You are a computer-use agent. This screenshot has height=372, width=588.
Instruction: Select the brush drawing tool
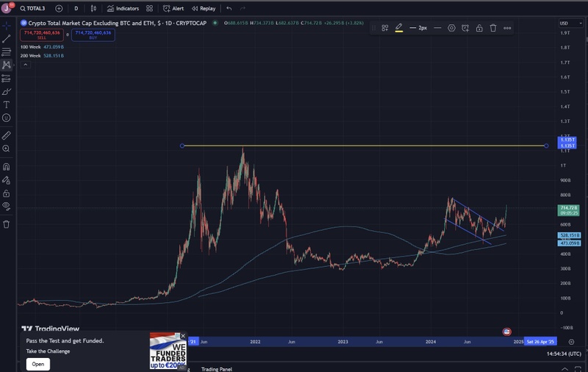pyautogui.click(x=7, y=91)
